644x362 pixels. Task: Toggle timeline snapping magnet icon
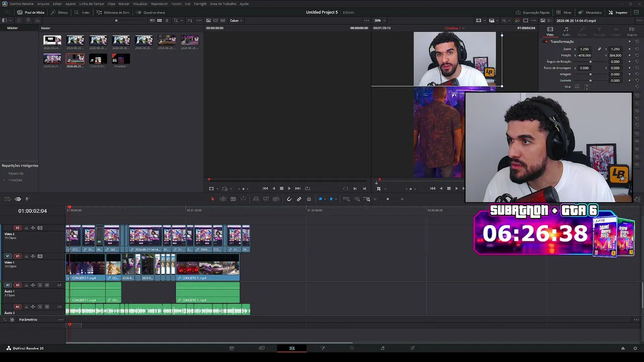tap(289, 199)
